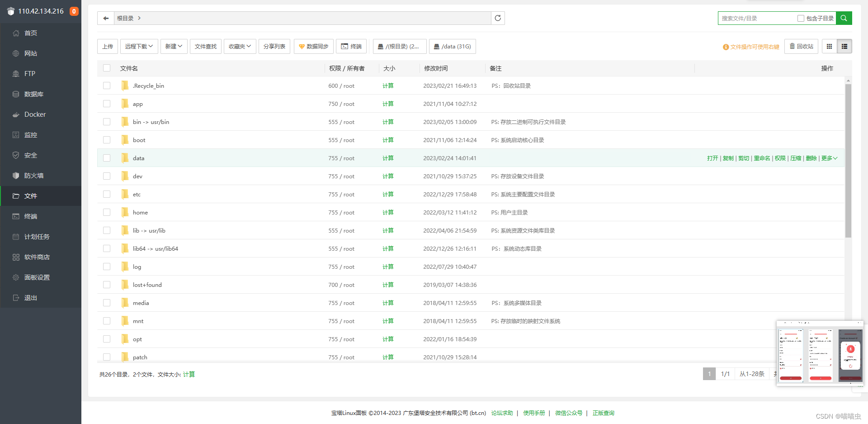The width and height of the screenshot is (868, 424).
Task: Open 数据同步 data sync
Action: coord(314,46)
